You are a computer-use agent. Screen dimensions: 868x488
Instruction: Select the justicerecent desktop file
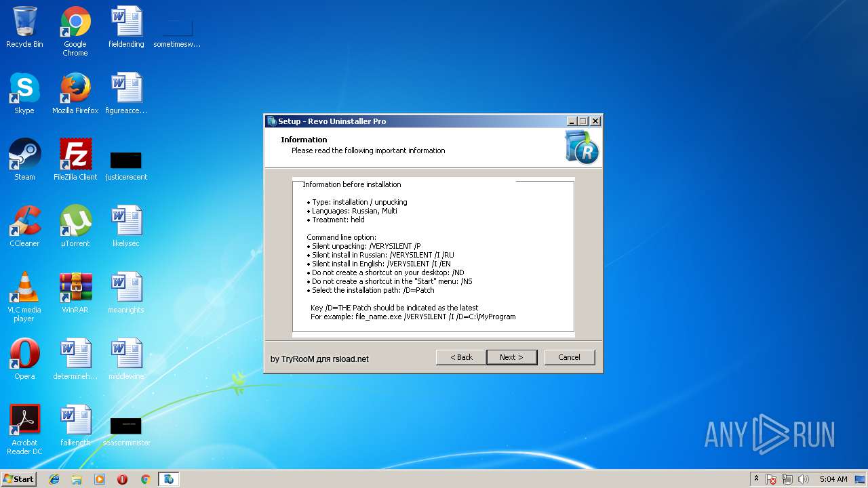tap(126, 165)
